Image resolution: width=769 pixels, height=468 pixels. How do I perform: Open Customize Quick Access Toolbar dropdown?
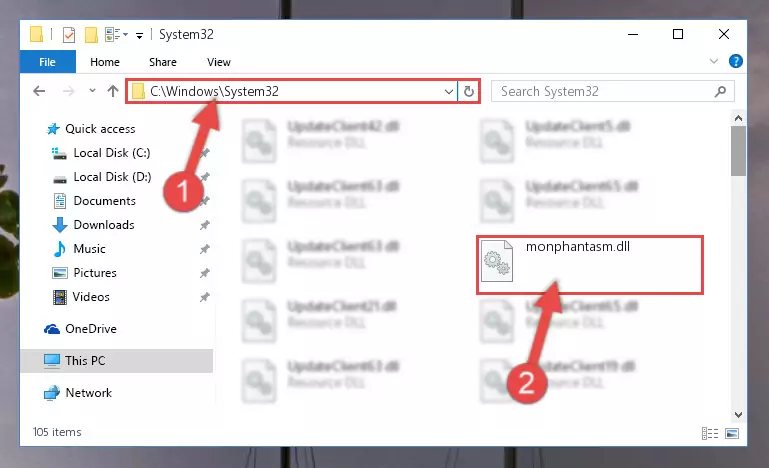(x=139, y=35)
